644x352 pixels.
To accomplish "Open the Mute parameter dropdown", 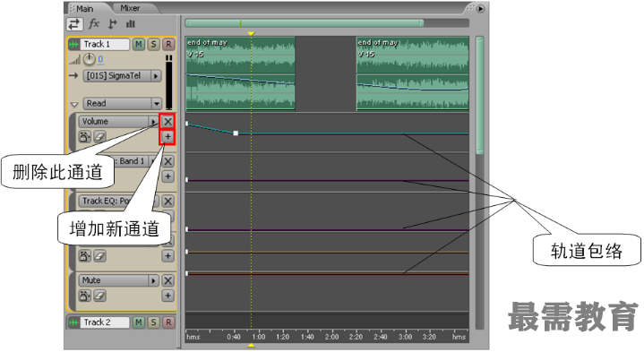I will [x=118, y=280].
